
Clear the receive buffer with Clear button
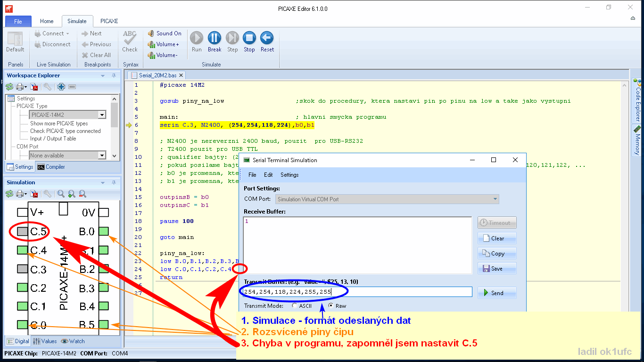coord(497,239)
